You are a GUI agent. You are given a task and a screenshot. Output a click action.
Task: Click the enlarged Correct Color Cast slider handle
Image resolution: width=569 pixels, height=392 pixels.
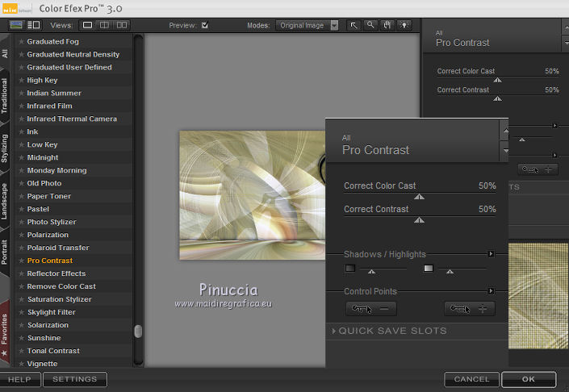tap(419, 197)
